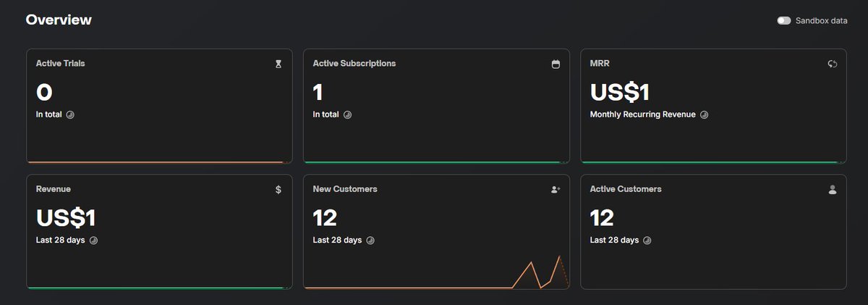The height and width of the screenshot is (305, 868).
Task: Click the 12 value on Active Customers card
Action: click(x=603, y=217)
